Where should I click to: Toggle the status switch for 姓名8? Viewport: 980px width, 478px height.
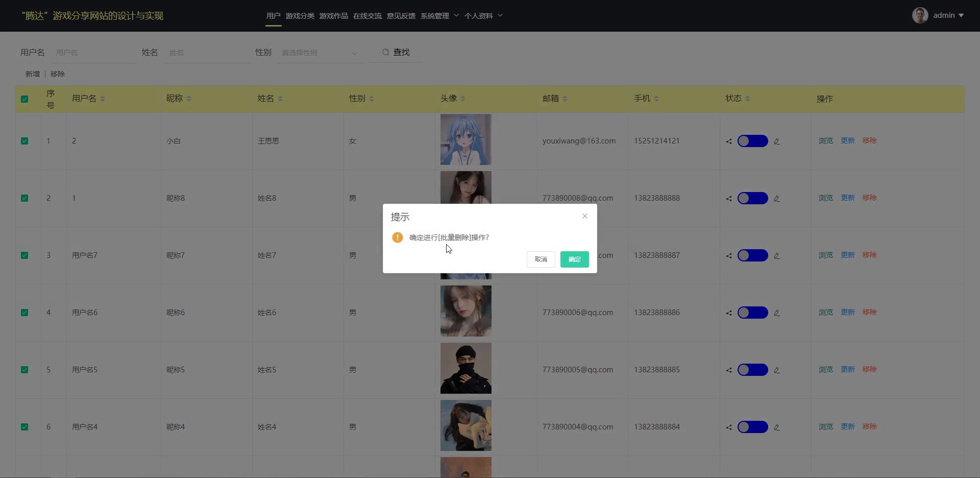pos(753,198)
